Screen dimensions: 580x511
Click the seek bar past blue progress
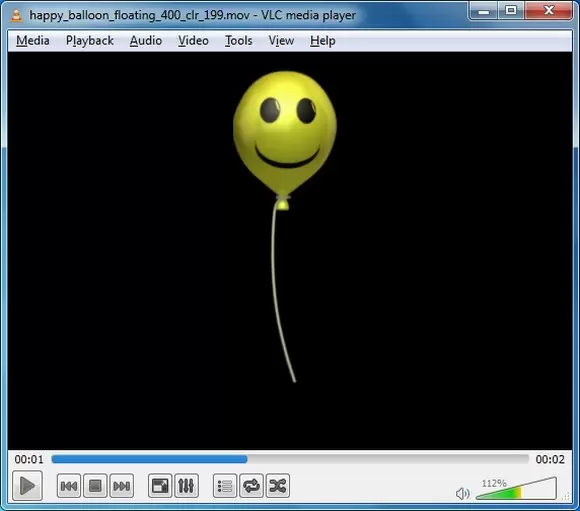pos(388,459)
